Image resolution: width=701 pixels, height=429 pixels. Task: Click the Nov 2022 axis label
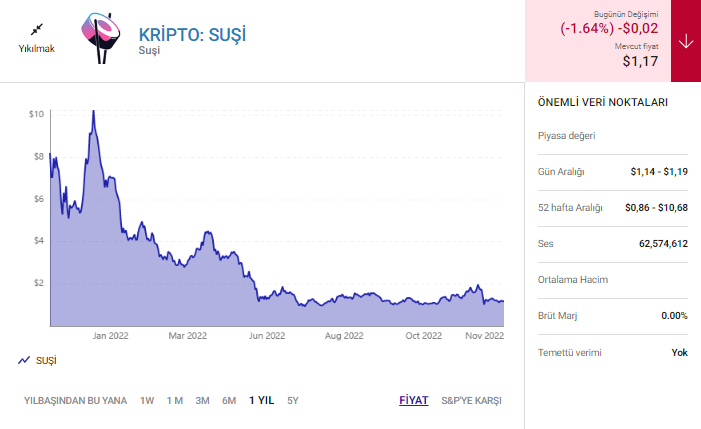click(x=485, y=336)
